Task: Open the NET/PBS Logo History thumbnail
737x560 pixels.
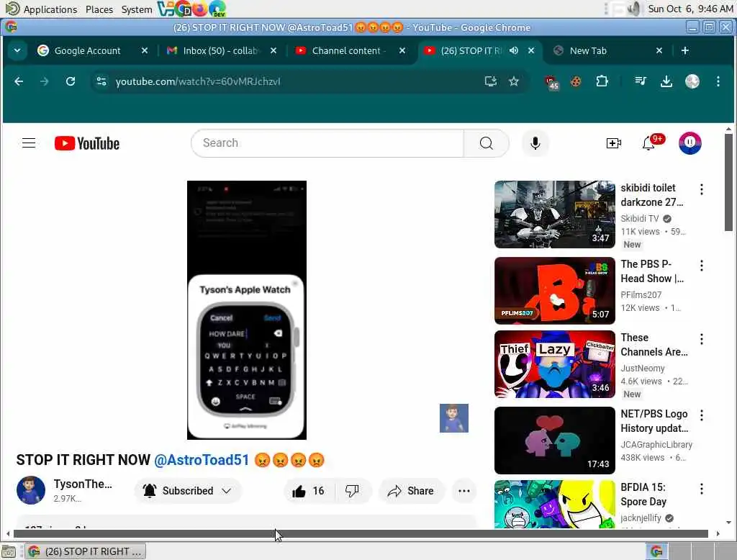Action: click(x=555, y=440)
